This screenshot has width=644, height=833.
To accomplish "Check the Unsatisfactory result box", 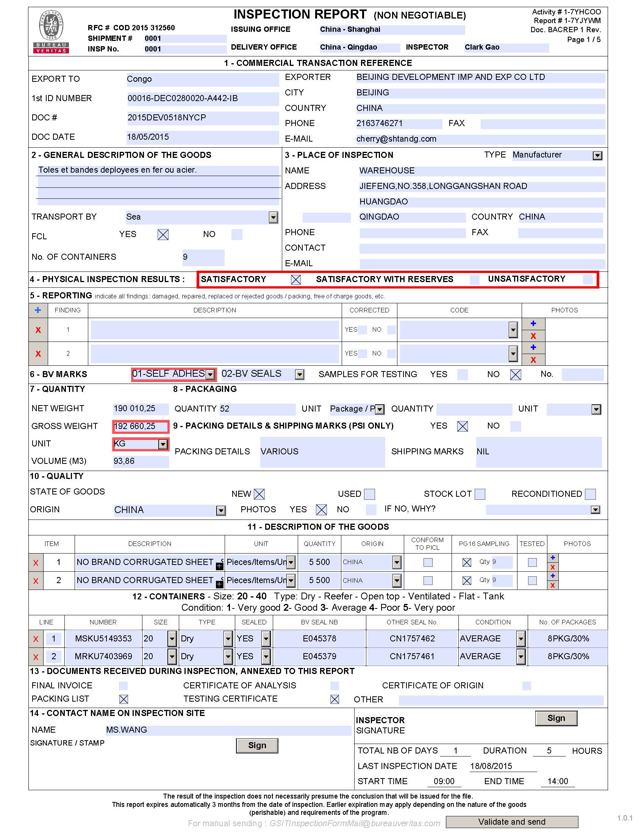I will [588, 279].
